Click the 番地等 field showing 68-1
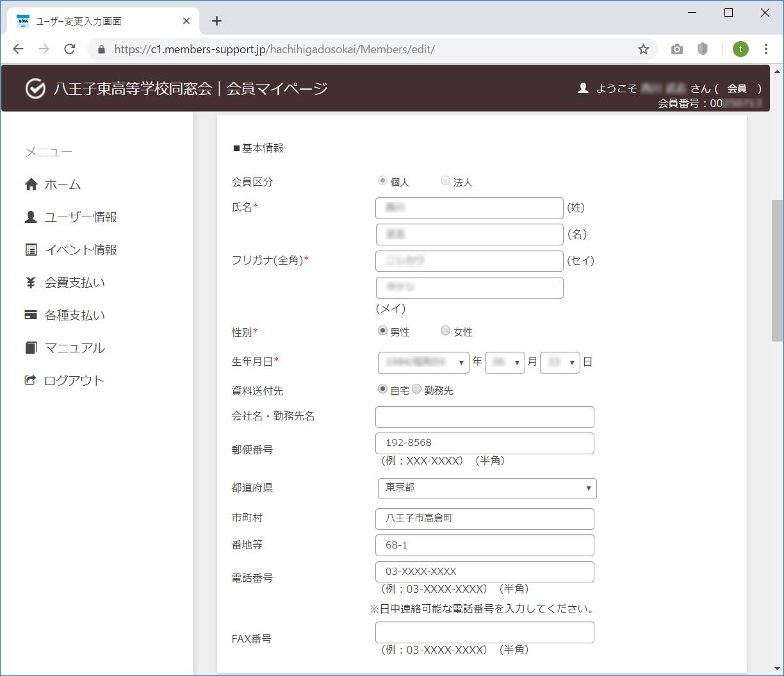This screenshot has width=784, height=676. 485,545
